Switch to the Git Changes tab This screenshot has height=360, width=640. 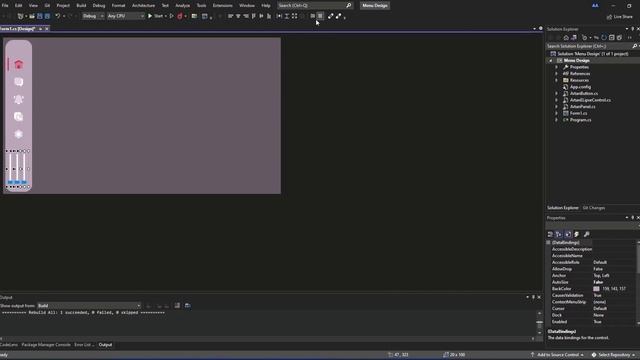(x=593, y=208)
